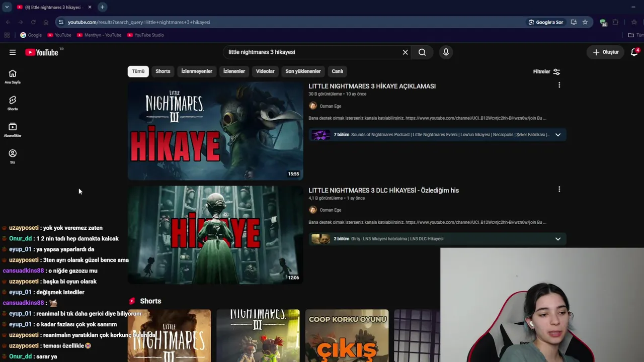
Task: Open the site information icon in address bar
Action: pos(61,22)
